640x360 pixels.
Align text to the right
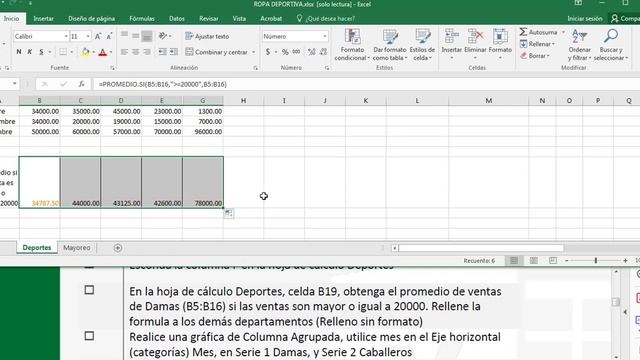(147, 52)
